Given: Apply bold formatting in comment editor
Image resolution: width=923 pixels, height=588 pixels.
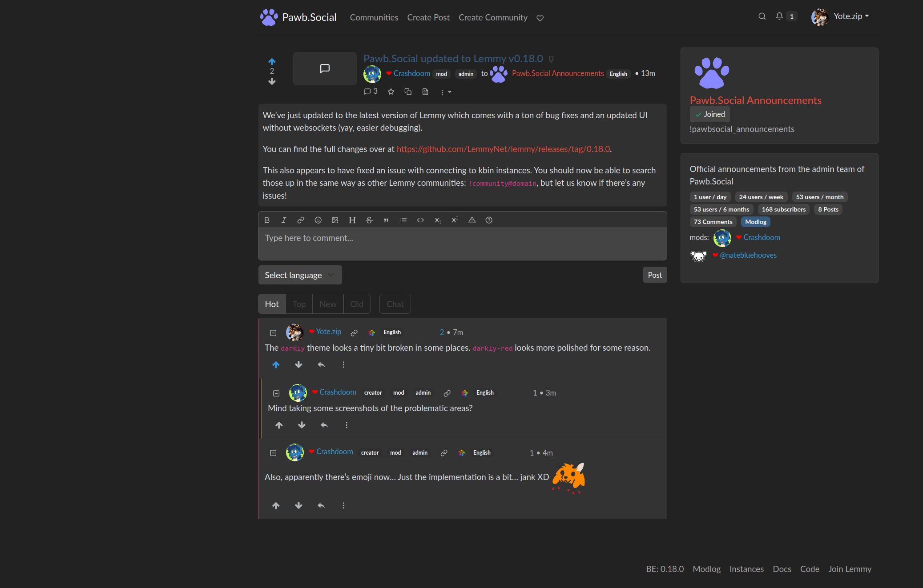Looking at the screenshot, I should pos(267,220).
